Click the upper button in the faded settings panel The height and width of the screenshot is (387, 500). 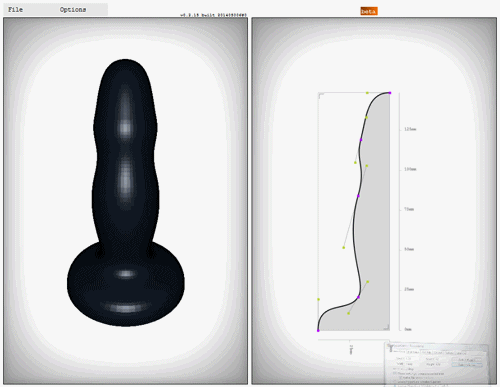click(x=467, y=360)
